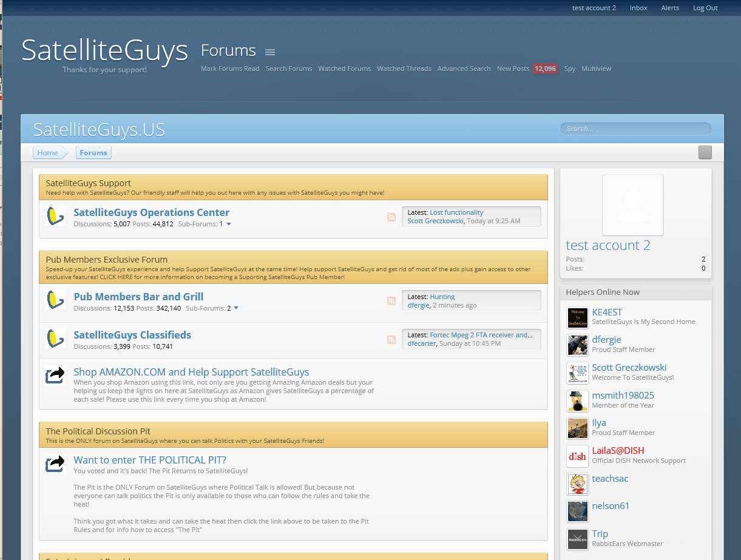Select the Forums breadcrumb tab
This screenshot has height=560, width=741.
(x=93, y=153)
